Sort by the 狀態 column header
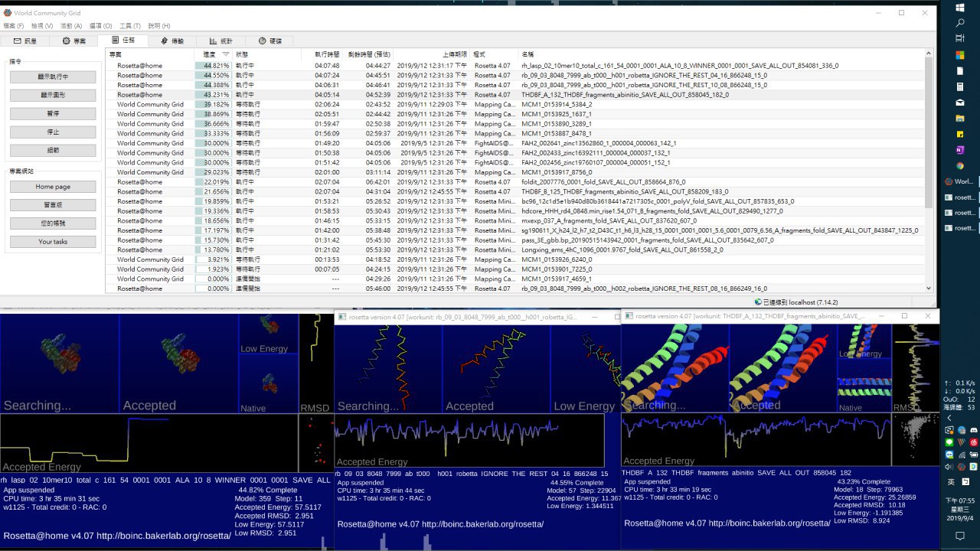980x551 pixels. pyautogui.click(x=266, y=54)
